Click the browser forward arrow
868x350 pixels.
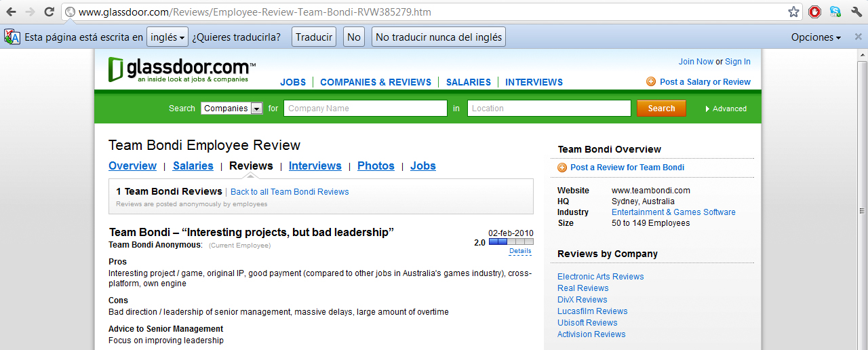(x=30, y=12)
